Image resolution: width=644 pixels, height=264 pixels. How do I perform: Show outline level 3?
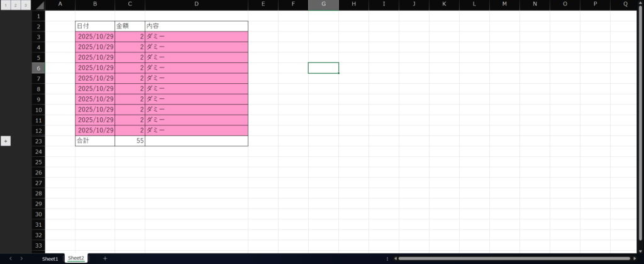pos(25,5)
